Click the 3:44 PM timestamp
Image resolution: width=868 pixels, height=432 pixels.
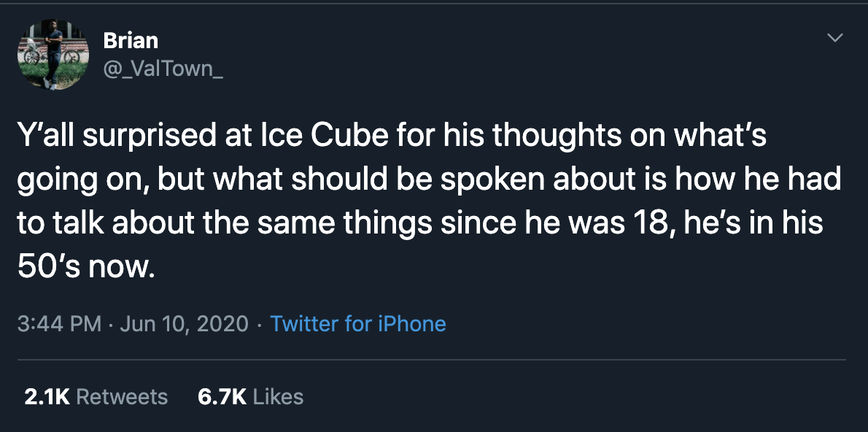click(x=59, y=323)
